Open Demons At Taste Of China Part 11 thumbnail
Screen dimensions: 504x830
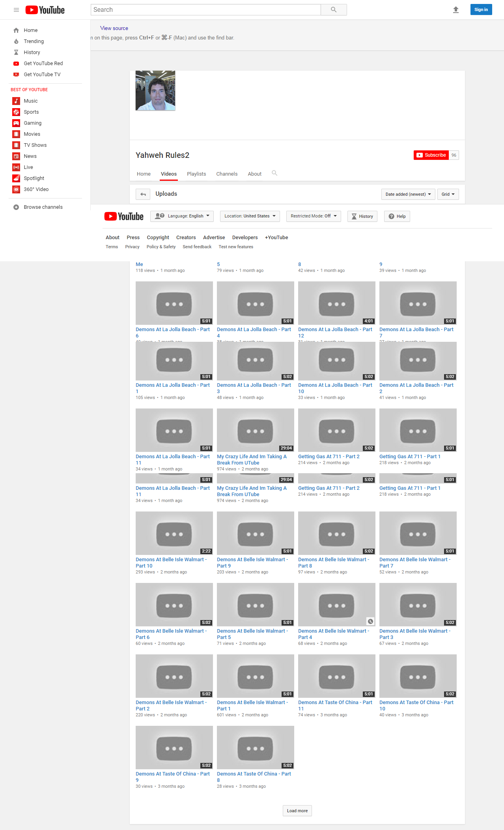[337, 676]
